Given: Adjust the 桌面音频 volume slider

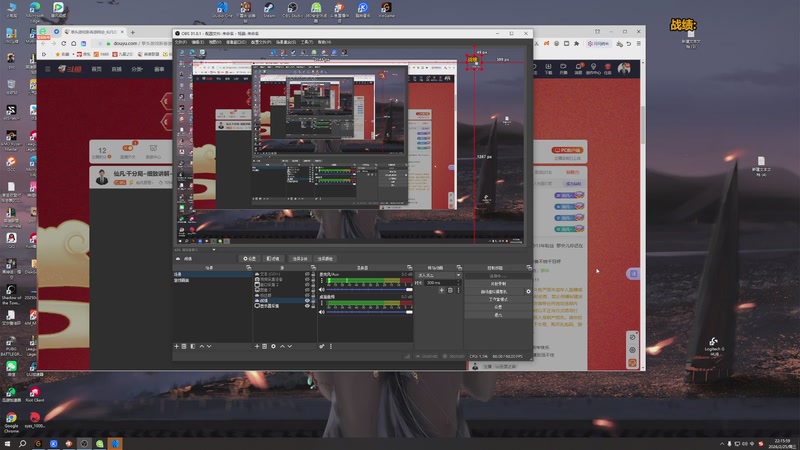Looking at the screenshot, I should (x=369, y=312).
